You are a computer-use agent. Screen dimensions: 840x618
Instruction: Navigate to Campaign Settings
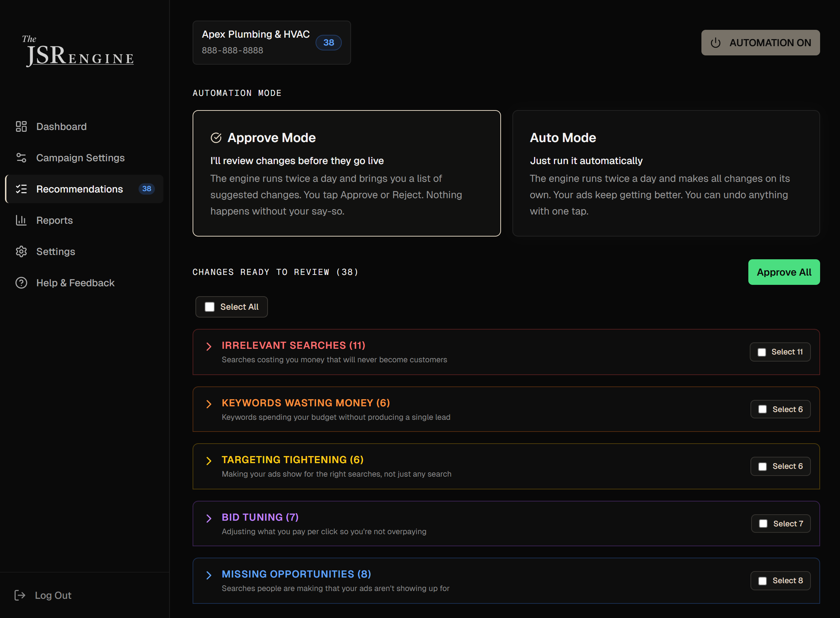click(x=80, y=157)
